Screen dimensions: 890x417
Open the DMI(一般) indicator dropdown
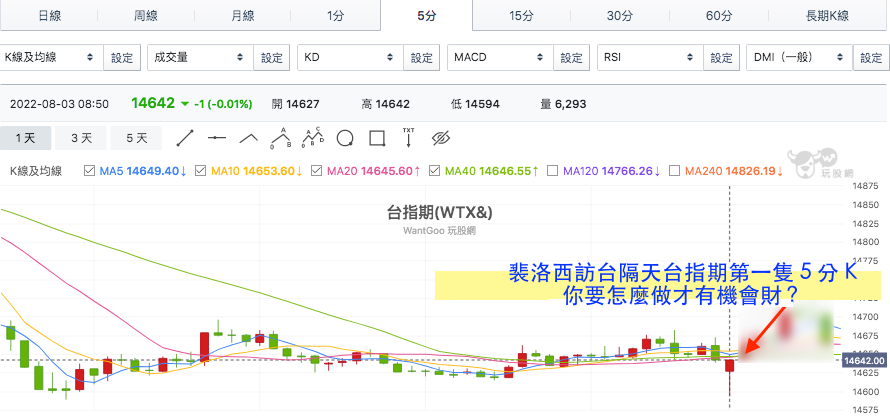click(800, 57)
